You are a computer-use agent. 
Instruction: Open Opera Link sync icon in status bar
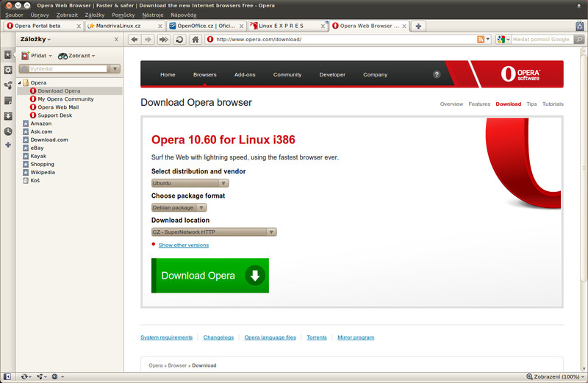coord(26,376)
